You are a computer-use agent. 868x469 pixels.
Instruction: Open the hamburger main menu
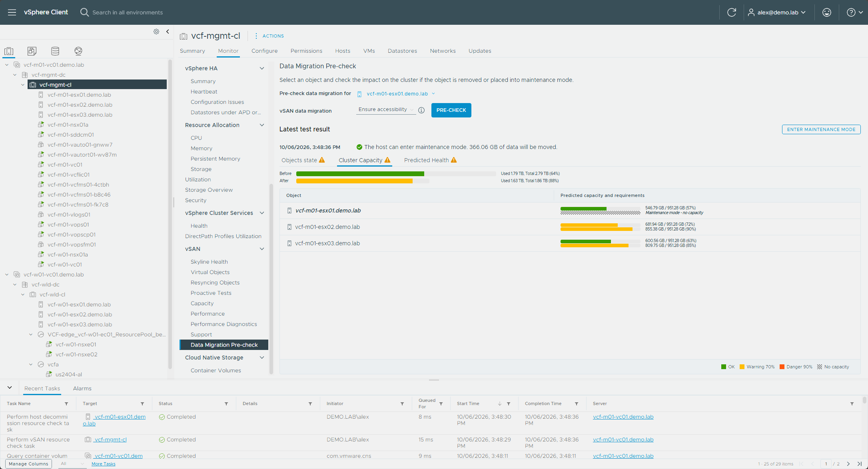(x=12, y=12)
